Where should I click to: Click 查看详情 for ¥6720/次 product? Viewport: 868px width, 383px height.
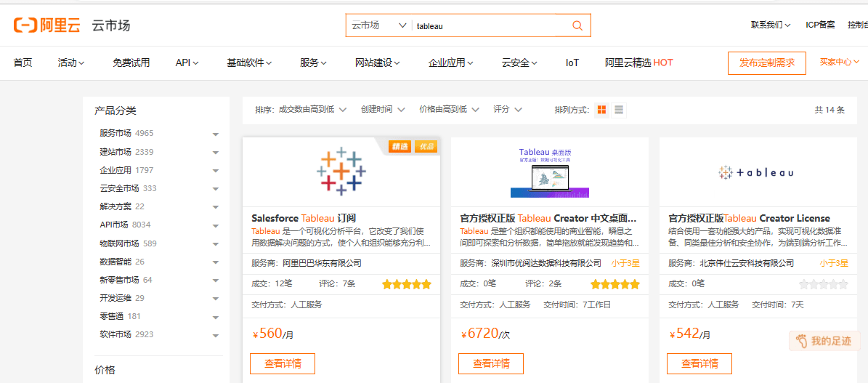coord(491,363)
